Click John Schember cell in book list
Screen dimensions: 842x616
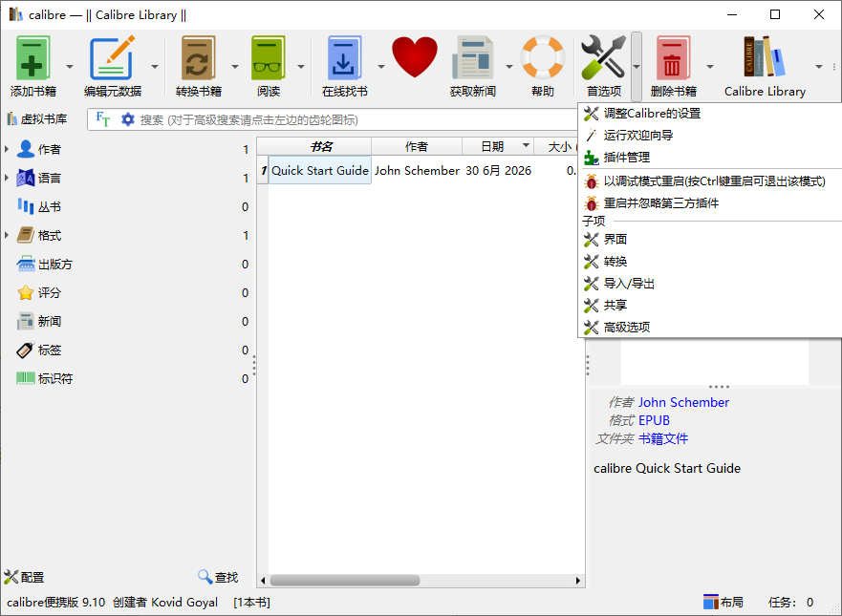click(417, 171)
